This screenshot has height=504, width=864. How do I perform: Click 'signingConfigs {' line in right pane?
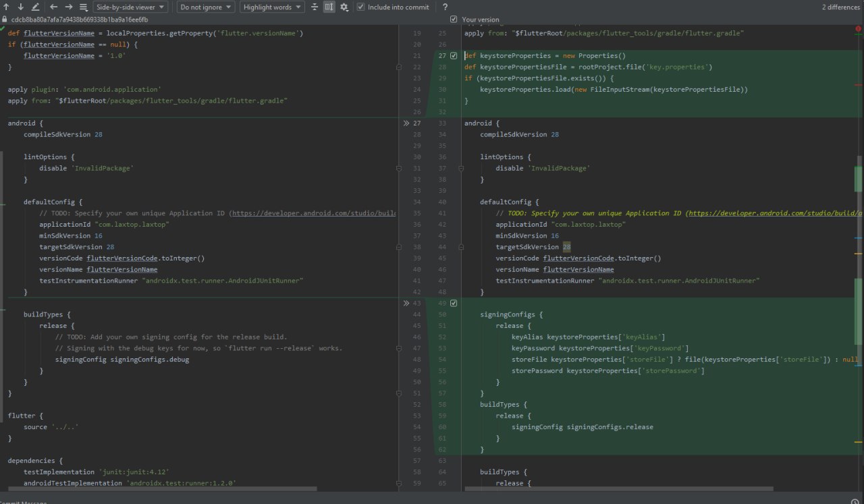[x=511, y=314]
